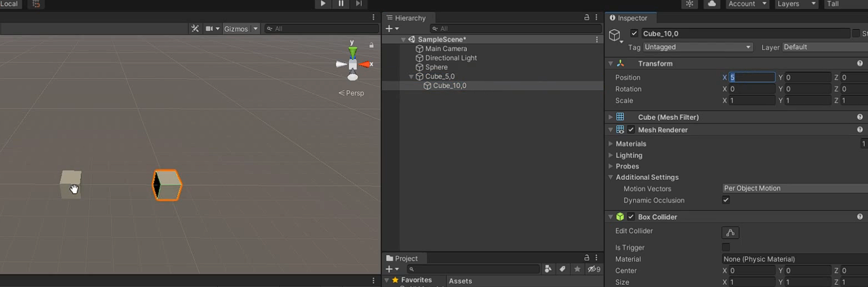The image size is (868, 287).
Task: Toggle the Static checkbox
Action: (x=856, y=34)
